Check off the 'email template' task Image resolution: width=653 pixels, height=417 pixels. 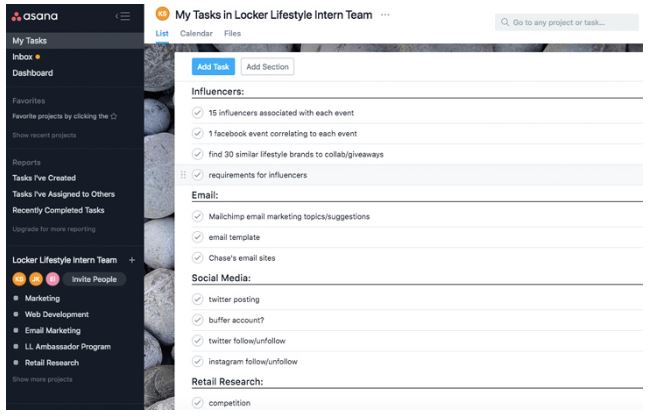tap(197, 237)
